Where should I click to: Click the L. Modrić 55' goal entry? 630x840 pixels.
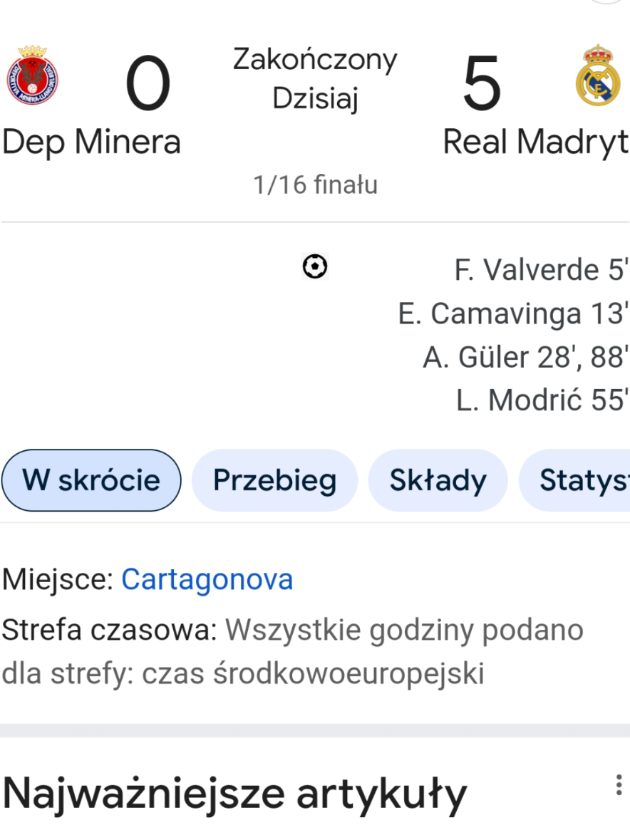542,400
